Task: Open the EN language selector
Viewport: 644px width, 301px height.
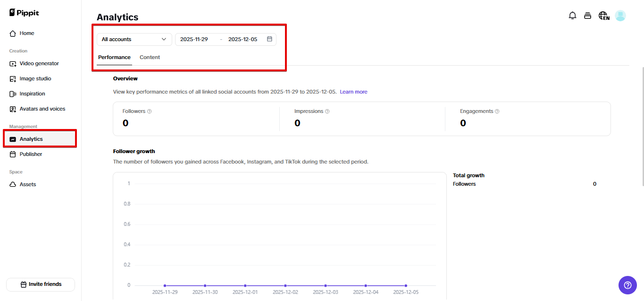Action: pyautogui.click(x=603, y=15)
